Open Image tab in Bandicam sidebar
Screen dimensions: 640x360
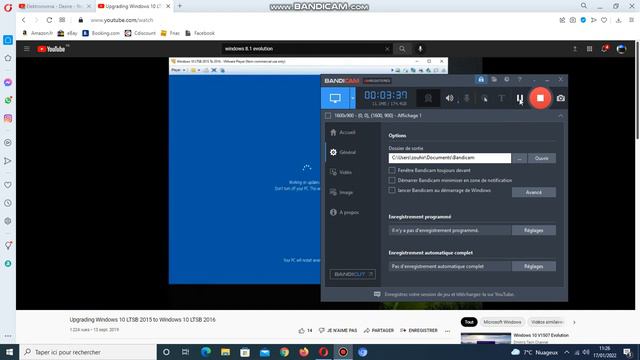pos(342,192)
